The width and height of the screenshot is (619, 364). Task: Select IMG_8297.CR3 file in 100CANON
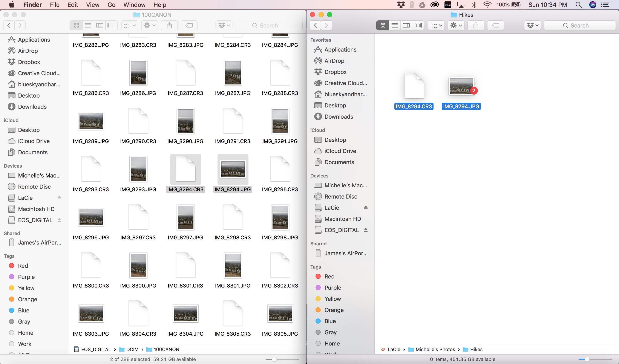click(138, 217)
